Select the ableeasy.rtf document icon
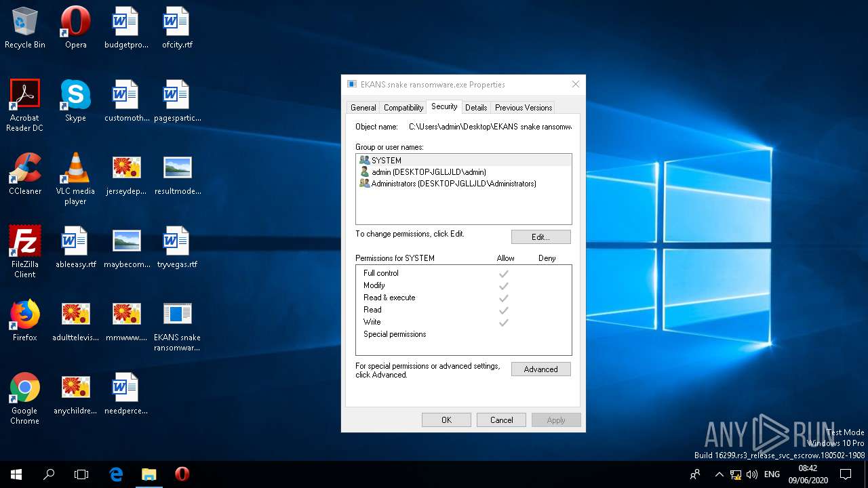 [x=75, y=247]
